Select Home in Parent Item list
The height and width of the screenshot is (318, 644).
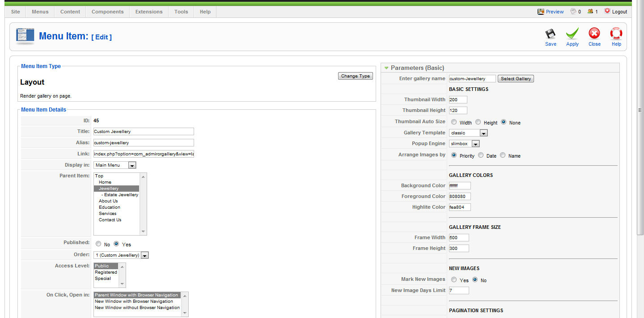(116, 182)
